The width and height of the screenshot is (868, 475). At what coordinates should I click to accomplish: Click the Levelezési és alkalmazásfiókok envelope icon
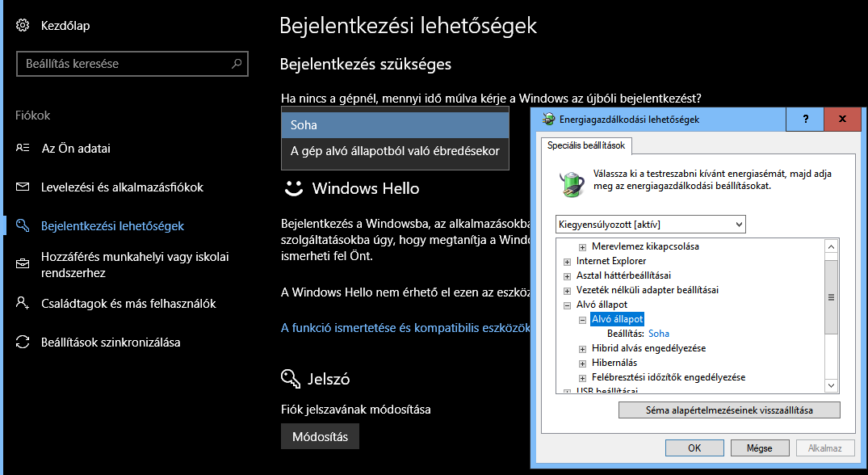[22, 187]
